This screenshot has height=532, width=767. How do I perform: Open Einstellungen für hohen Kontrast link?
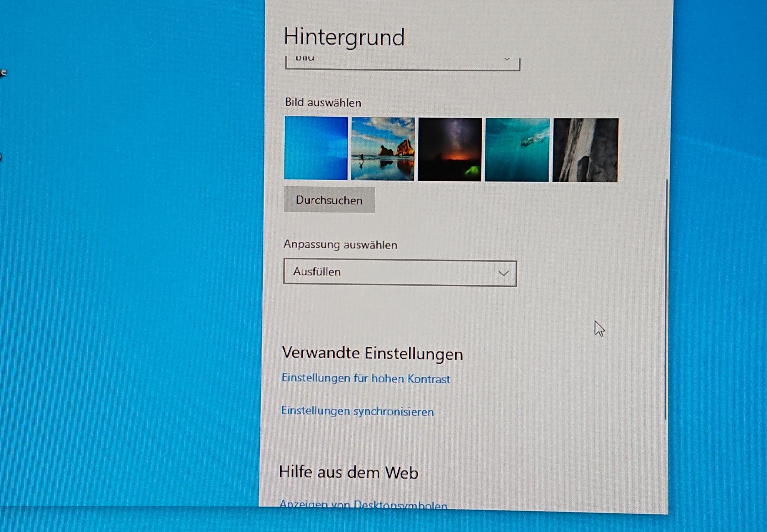366,379
